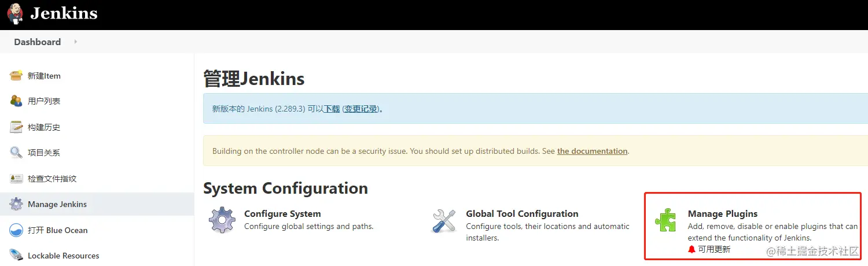Click the green Manage Plugins puzzle icon
The height and width of the screenshot is (266, 868).
665,221
